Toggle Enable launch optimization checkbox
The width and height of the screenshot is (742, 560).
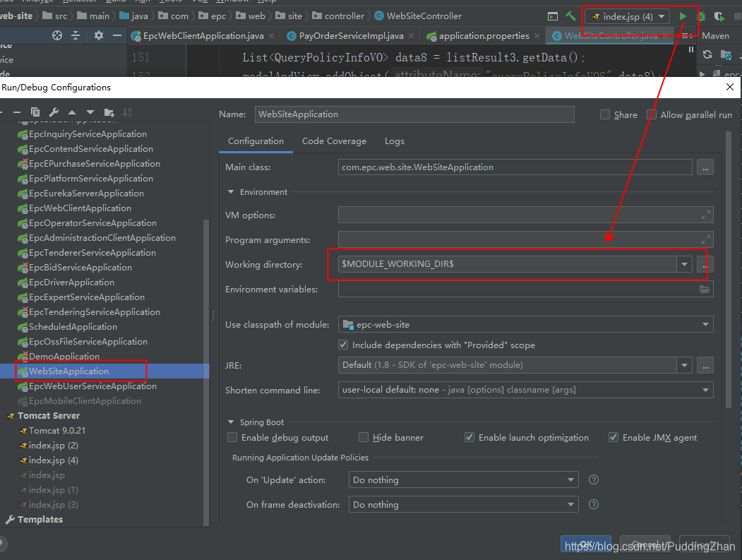(469, 437)
